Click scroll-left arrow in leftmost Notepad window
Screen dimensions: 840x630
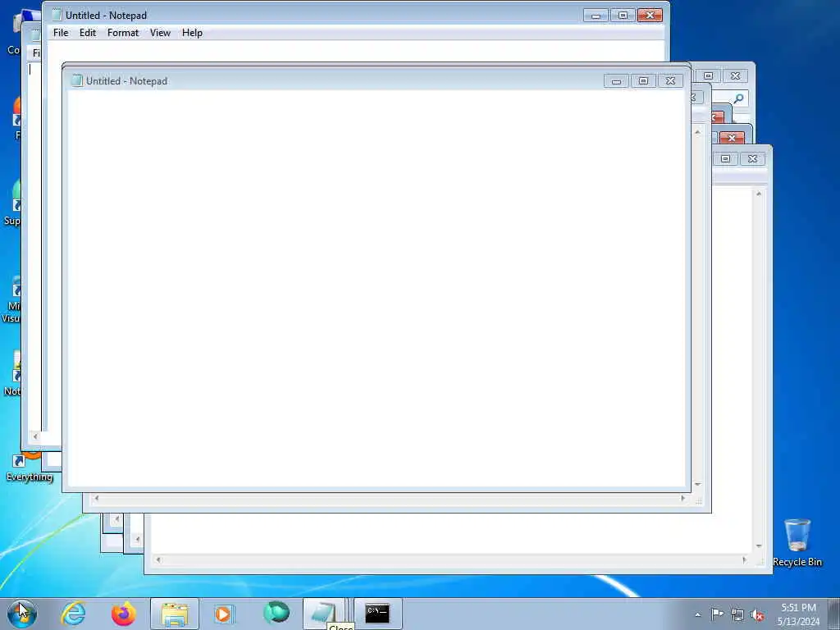tap(35, 436)
